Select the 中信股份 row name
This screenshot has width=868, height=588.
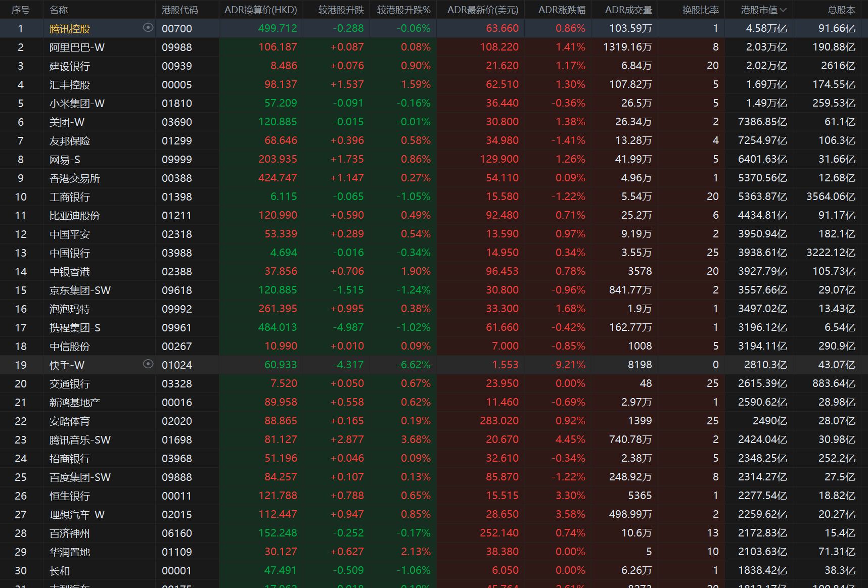70,347
